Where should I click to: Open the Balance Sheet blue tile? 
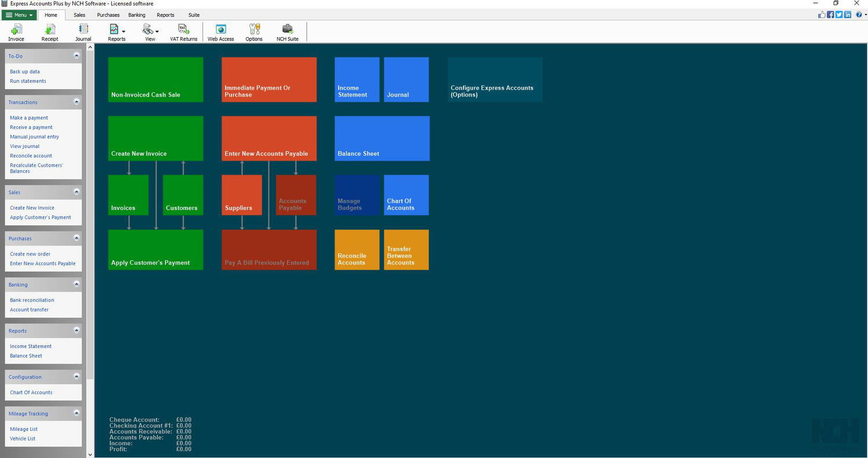point(382,138)
